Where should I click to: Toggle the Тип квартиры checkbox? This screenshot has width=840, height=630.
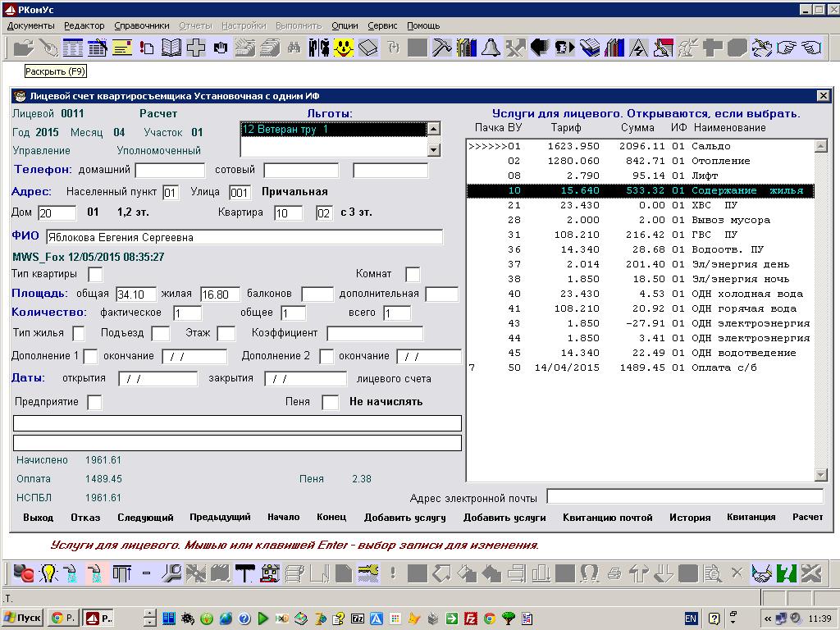click(x=95, y=274)
